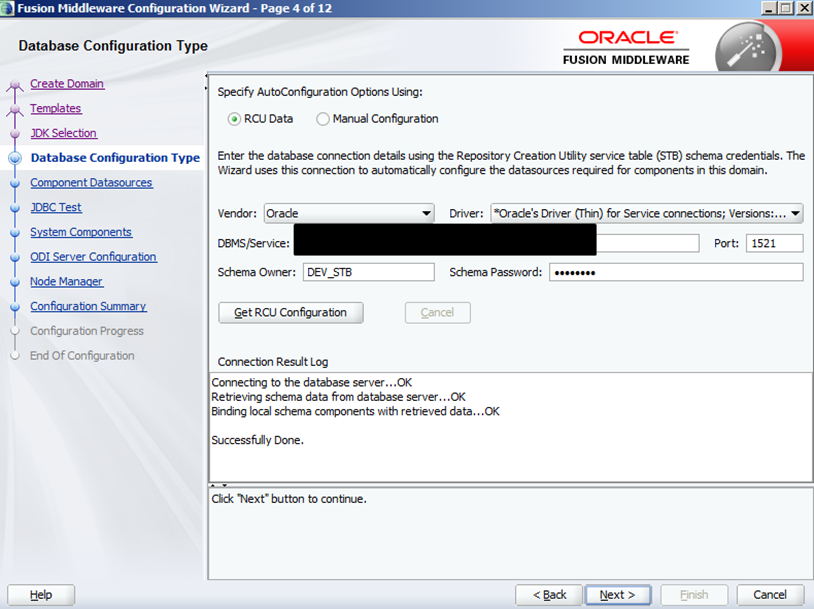
Task: Choose the Manual Configuration option
Action: 323,119
